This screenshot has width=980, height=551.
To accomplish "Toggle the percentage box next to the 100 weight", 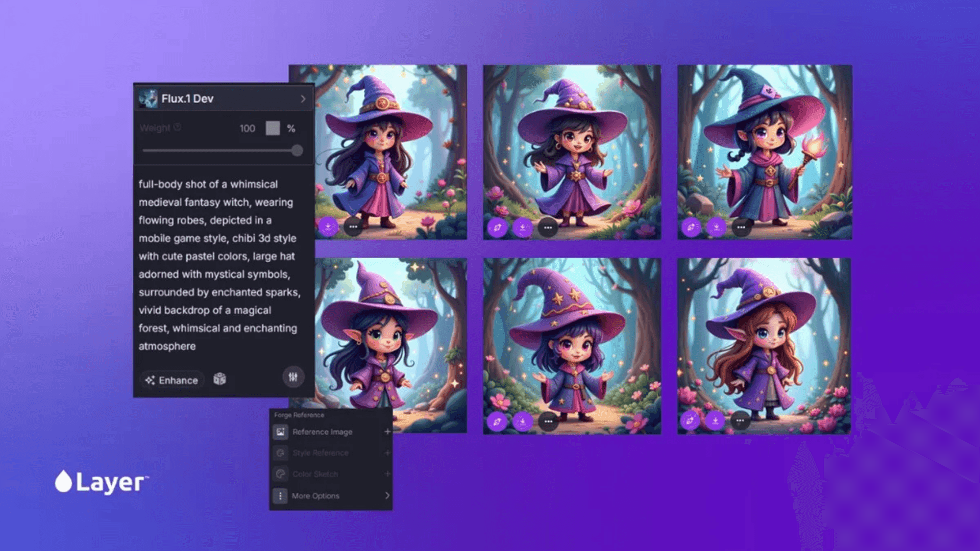I will point(273,128).
